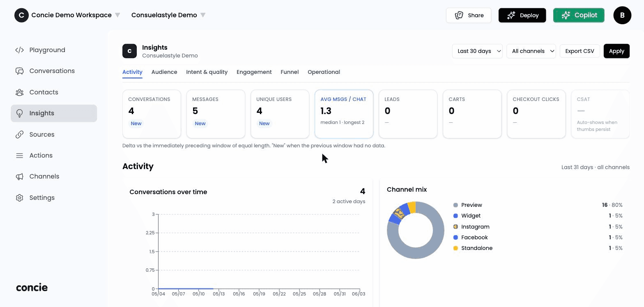Switch to the Audience tab
The image size is (644, 307).
click(164, 72)
